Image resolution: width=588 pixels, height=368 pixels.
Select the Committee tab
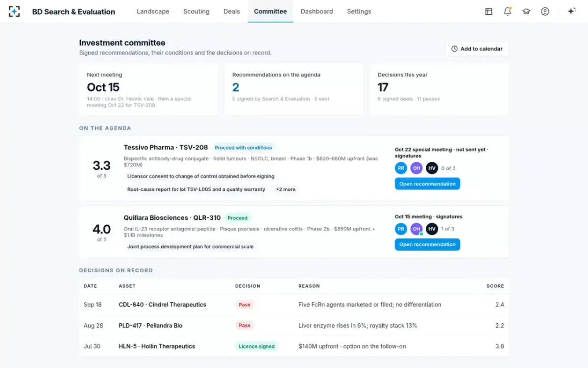point(270,11)
